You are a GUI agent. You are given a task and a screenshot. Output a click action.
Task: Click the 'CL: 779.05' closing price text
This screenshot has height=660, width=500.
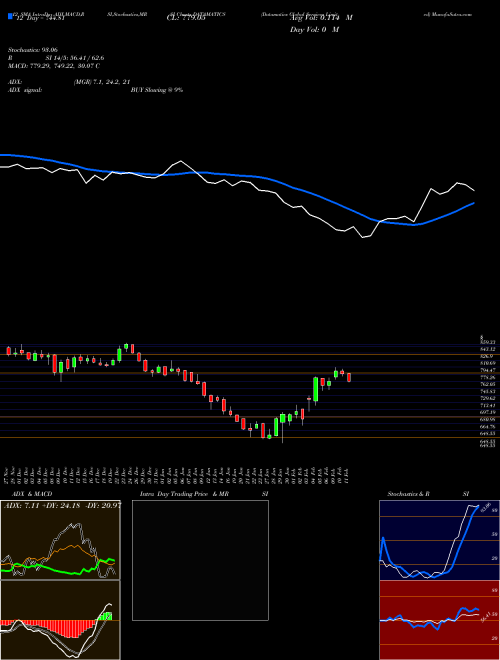click(186, 18)
